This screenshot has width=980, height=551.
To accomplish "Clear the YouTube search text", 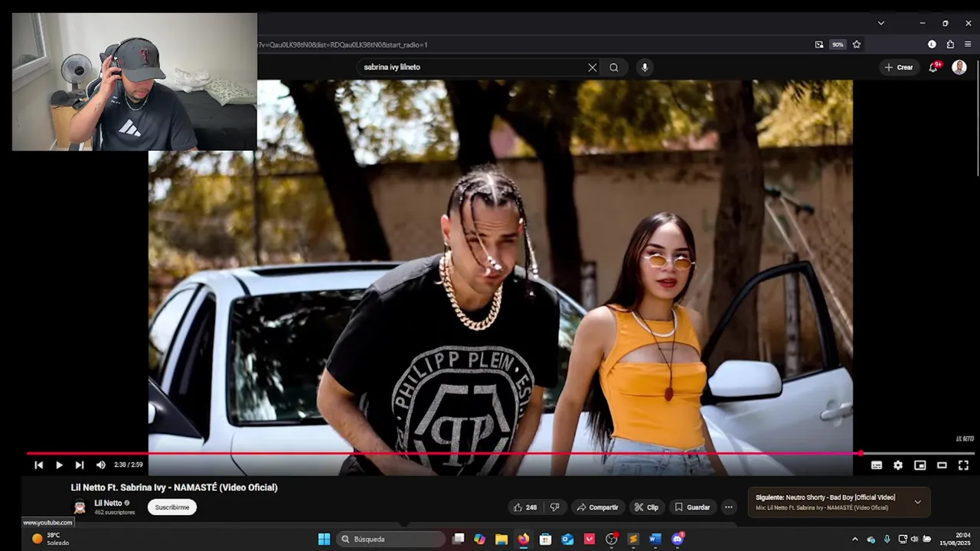I will tap(592, 67).
